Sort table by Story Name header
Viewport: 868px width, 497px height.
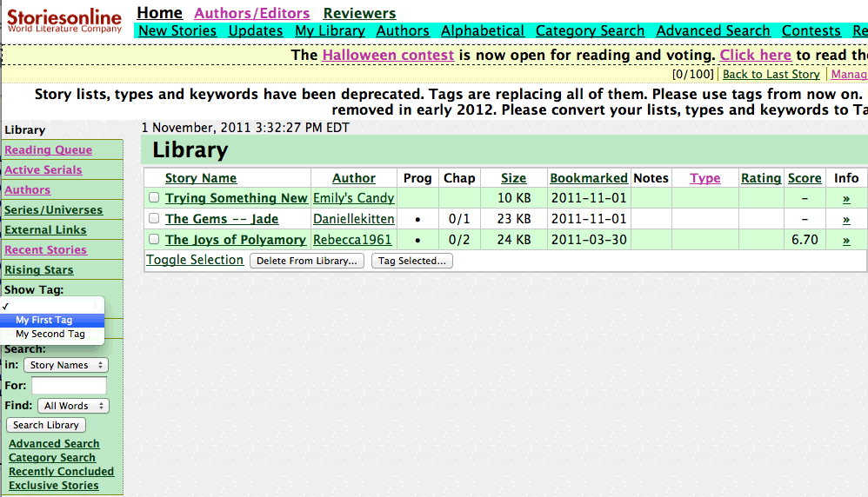[201, 178]
